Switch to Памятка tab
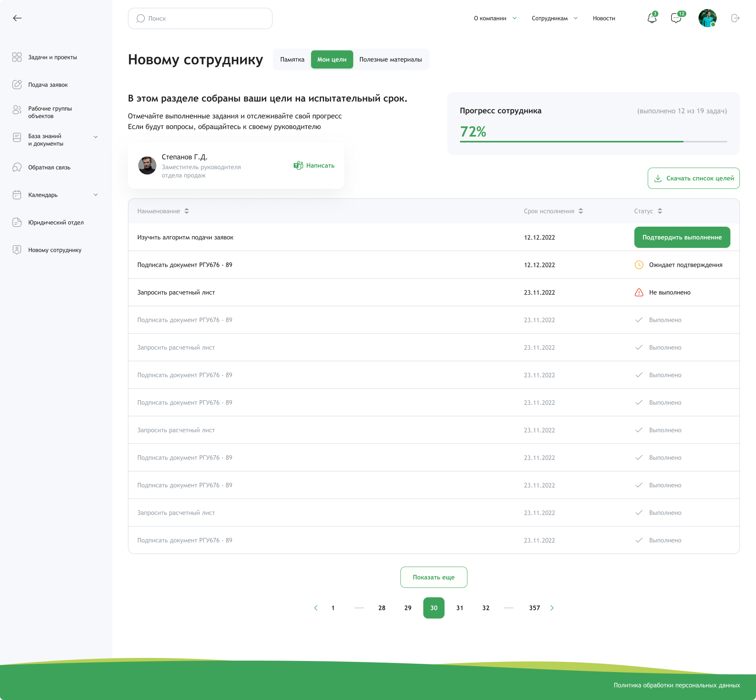Screen dimensions: 756x700 coord(292,59)
